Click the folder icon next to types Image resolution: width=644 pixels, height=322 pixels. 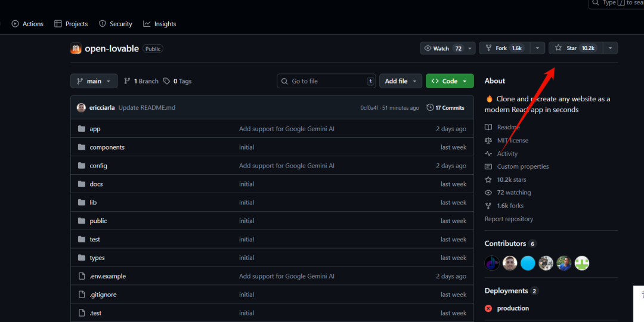(x=81, y=258)
